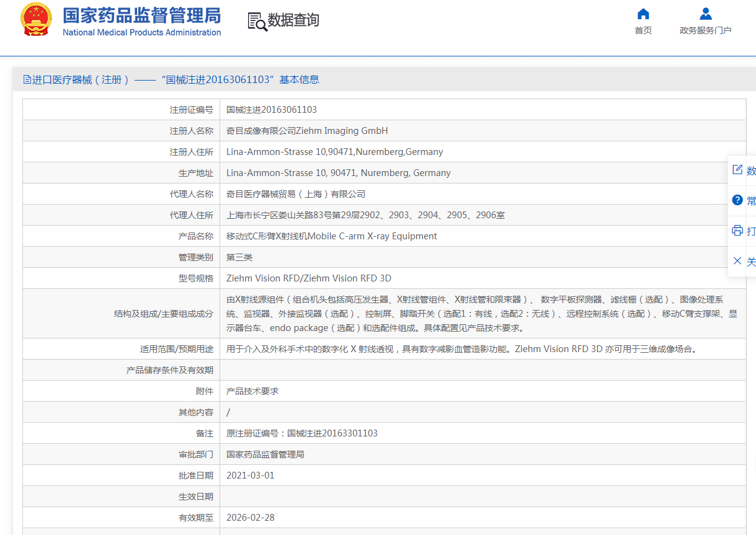
Task: Select 上海市长宁区娄山关路83号 address
Action: 365,215
